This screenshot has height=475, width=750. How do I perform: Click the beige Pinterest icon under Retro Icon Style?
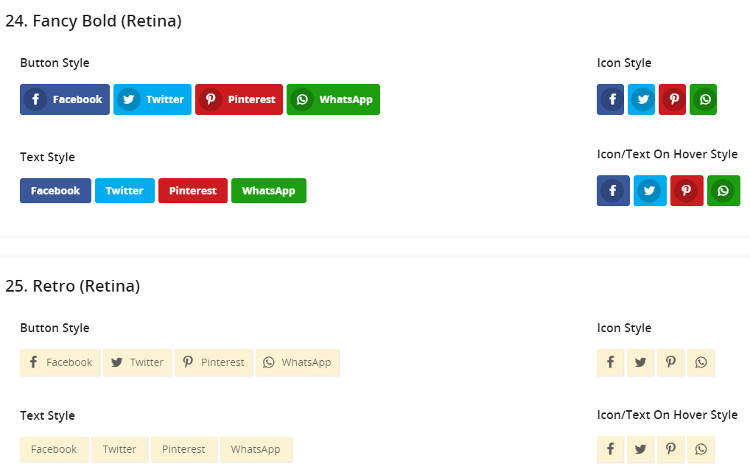(x=671, y=363)
